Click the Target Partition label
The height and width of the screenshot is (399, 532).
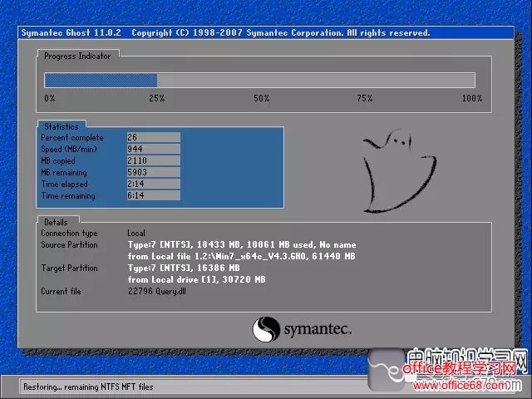[x=69, y=268]
